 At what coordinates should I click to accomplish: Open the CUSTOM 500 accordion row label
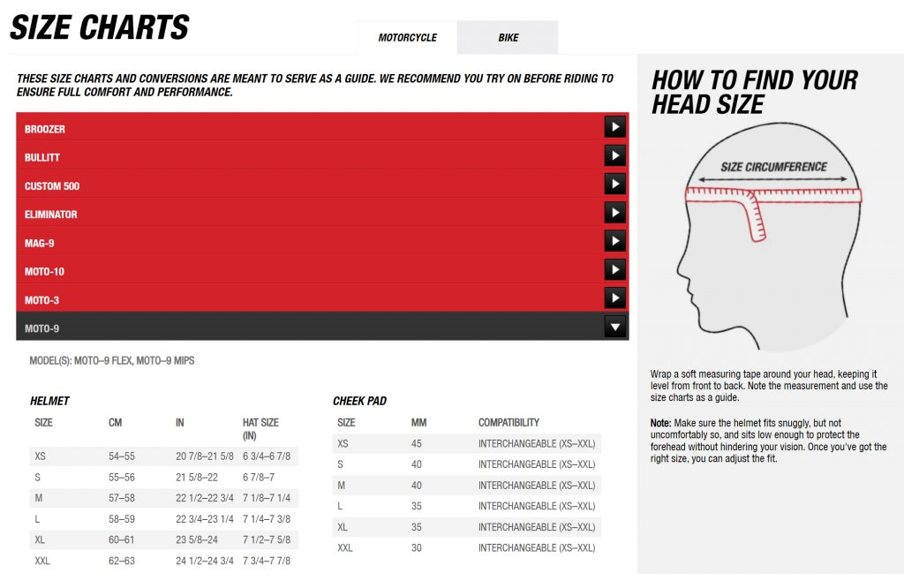pos(52,186)
